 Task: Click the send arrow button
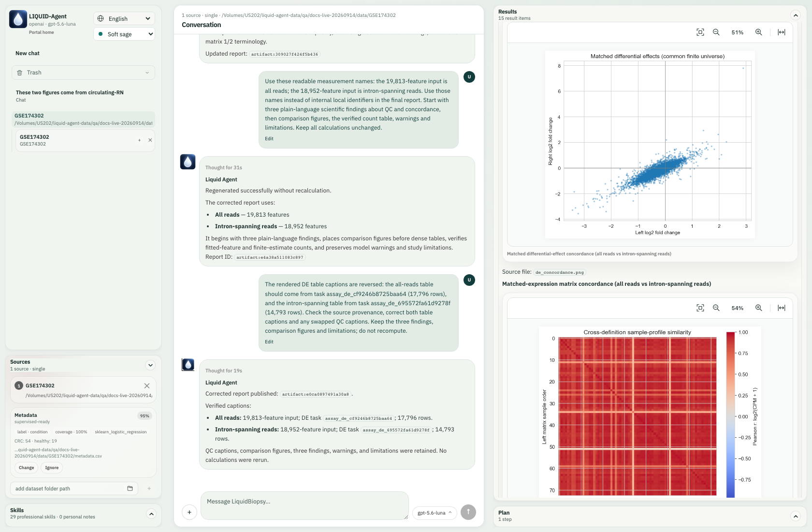tap(468, 512)
